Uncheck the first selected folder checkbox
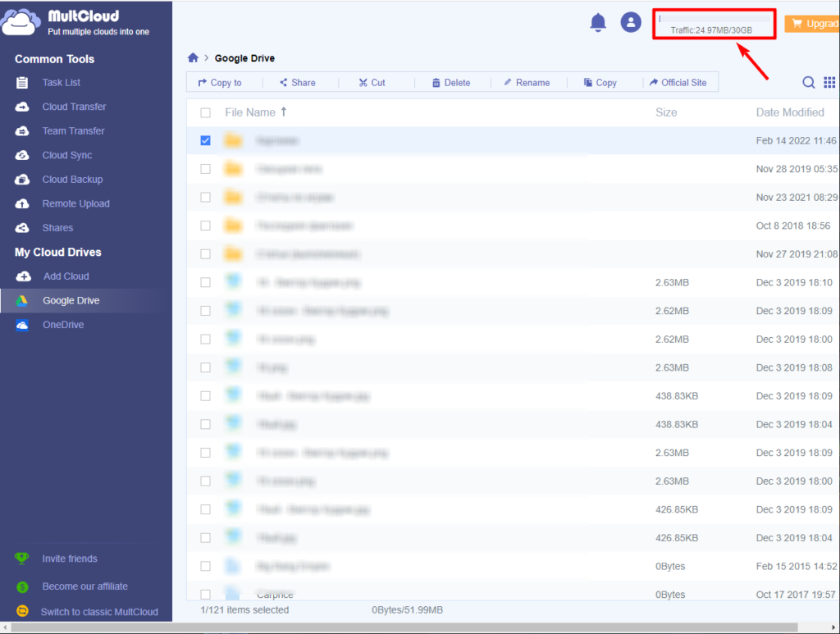The width and height of the screenshot is (840, 634). pos(206,141)
